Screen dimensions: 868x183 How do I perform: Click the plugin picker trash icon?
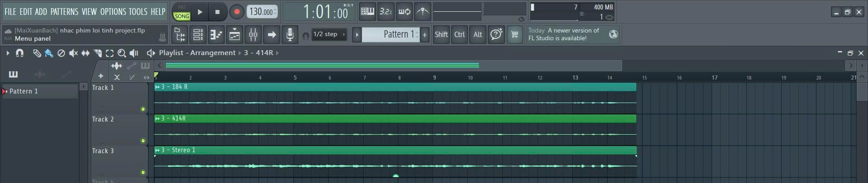(163, 37)
